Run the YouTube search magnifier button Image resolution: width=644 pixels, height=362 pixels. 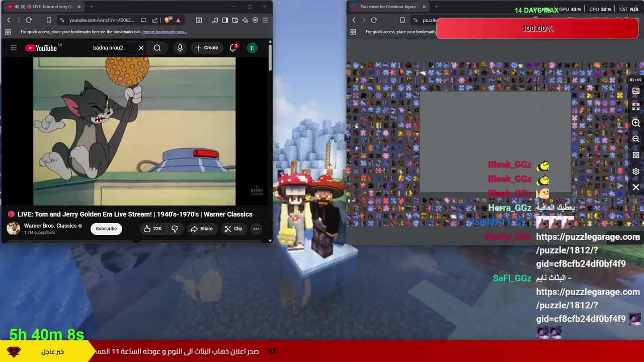(157, 48)
